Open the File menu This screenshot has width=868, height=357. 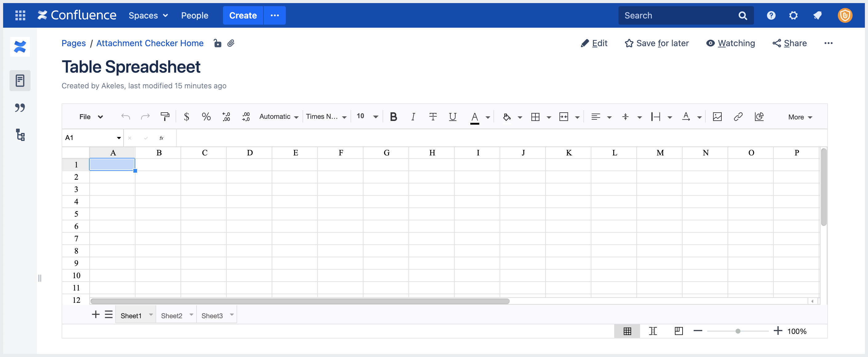(90, 117)
